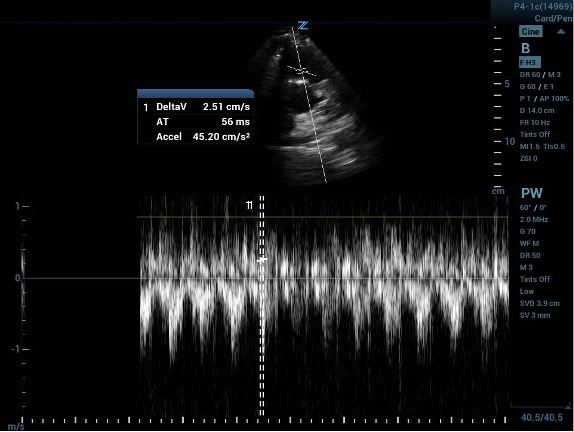
Task: Click the sample volume gate on B-mode image
Action: click(x=301, y=71)
